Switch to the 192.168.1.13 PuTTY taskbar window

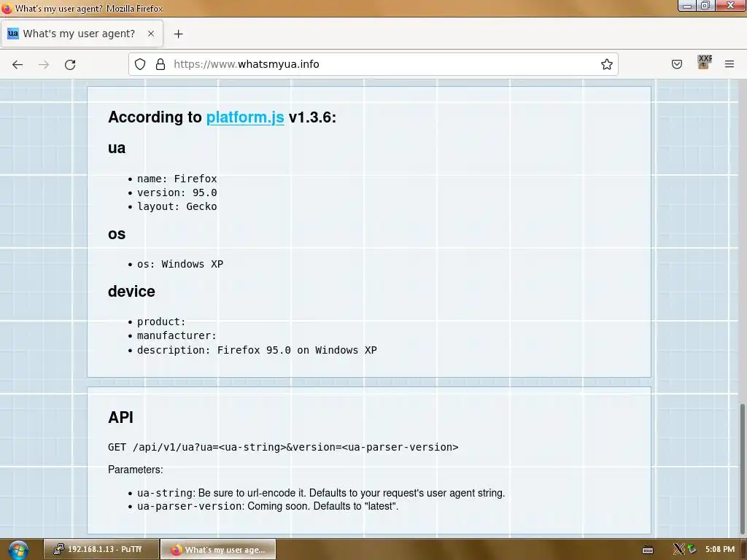click(x=101, y=549)
